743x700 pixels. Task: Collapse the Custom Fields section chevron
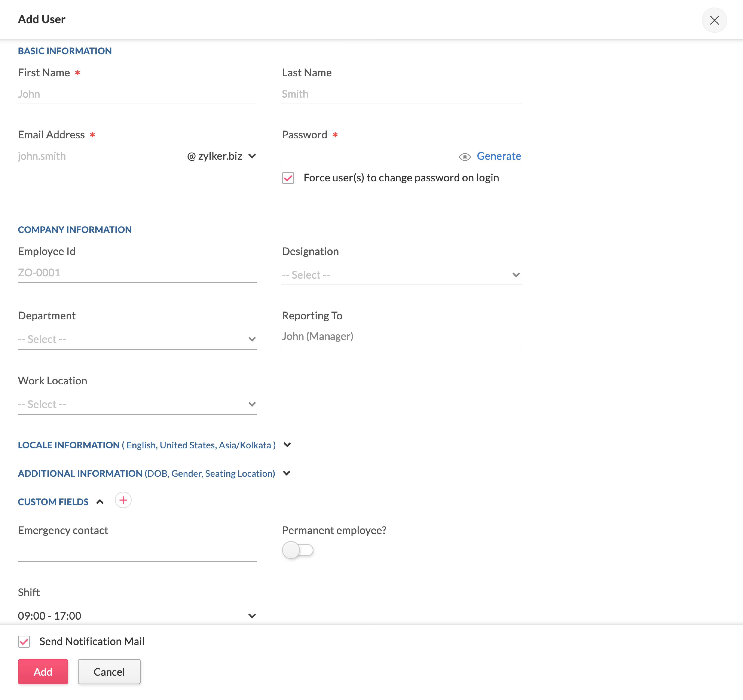[100, 502]
